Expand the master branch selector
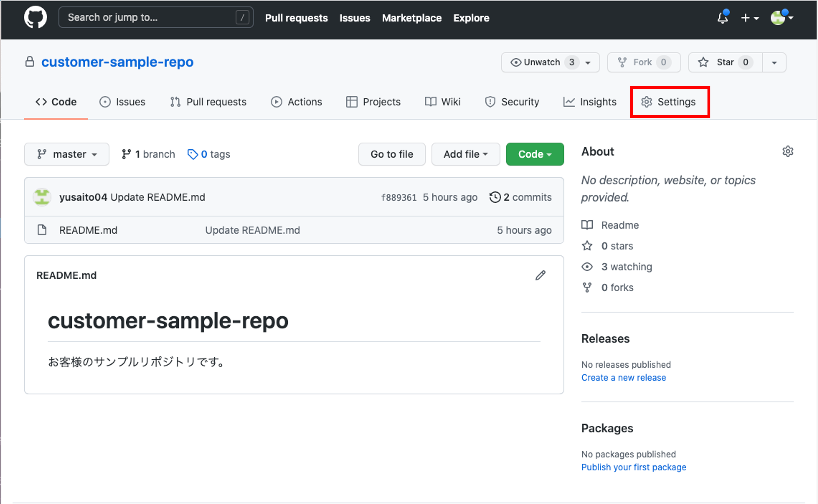 [67, 154]
